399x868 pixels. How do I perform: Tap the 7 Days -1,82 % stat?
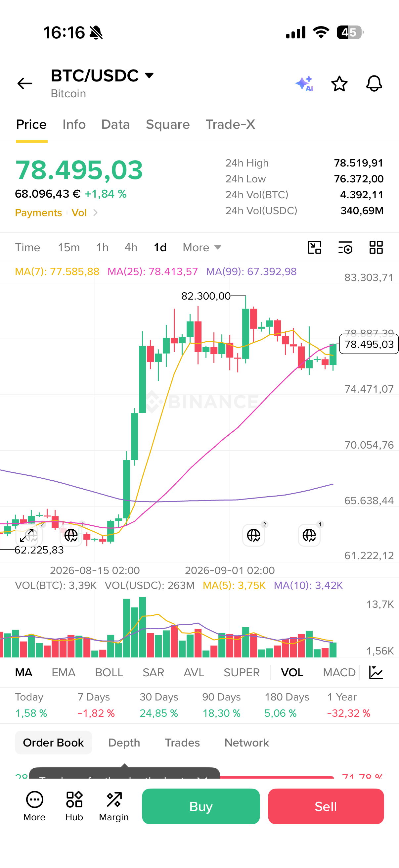96,705
